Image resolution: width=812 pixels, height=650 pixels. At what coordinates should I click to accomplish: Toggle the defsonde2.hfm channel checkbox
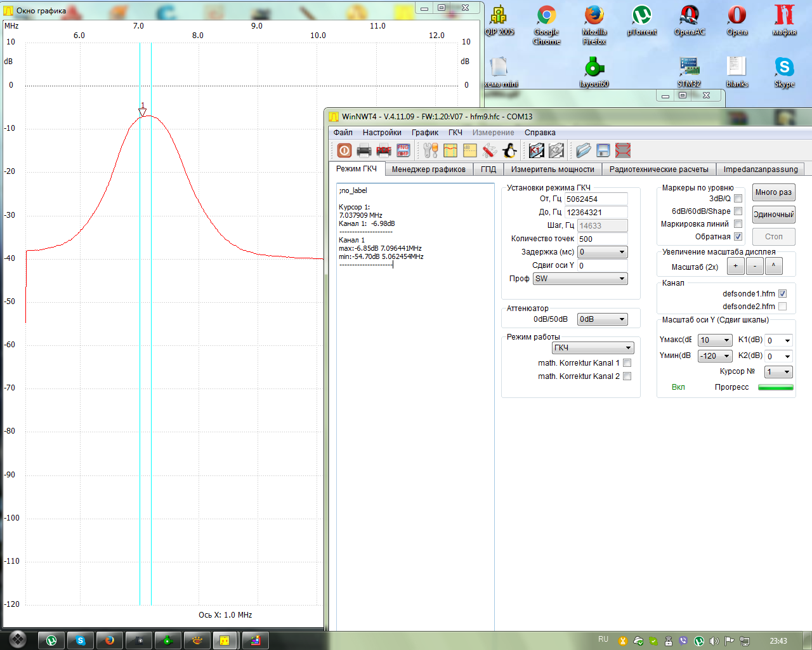pos(782,307)
